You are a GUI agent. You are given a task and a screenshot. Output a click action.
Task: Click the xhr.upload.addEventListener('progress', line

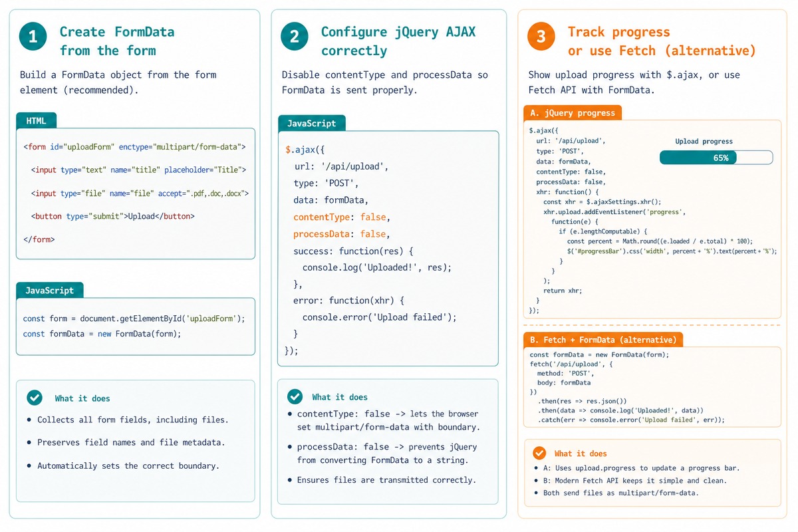click(x=614, y=211)
